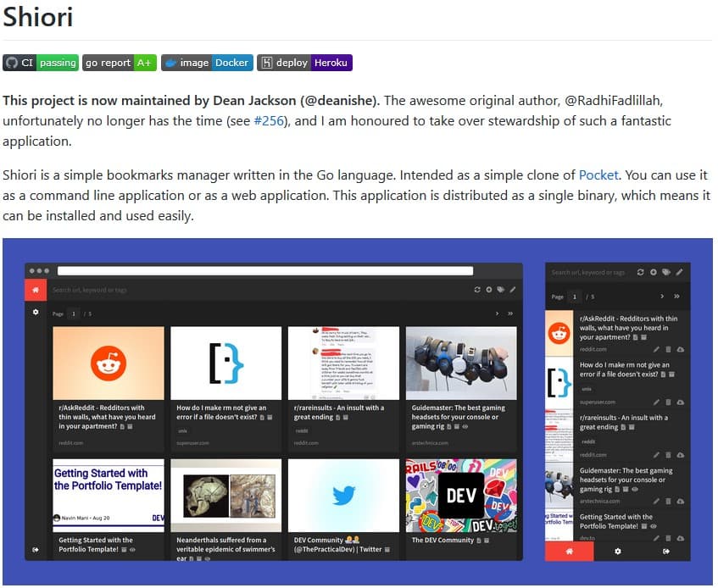Open the issue #256 link
This screenshot has height=588, width=718.
[270, 121]
